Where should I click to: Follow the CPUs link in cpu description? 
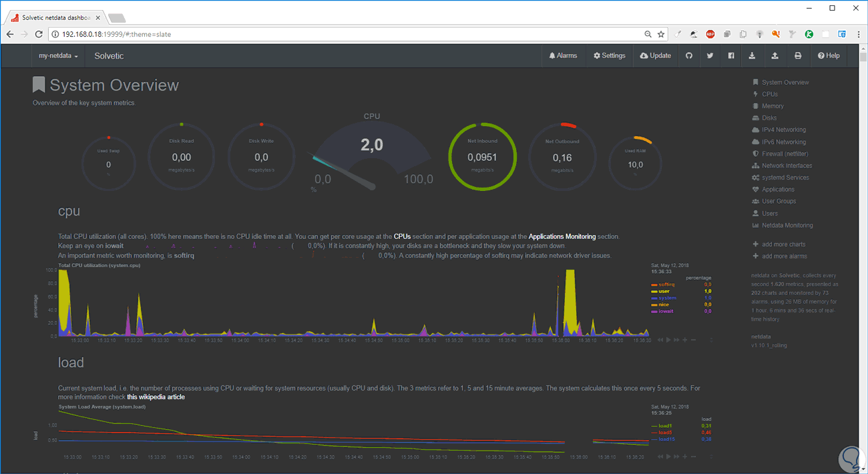point(402,236)
